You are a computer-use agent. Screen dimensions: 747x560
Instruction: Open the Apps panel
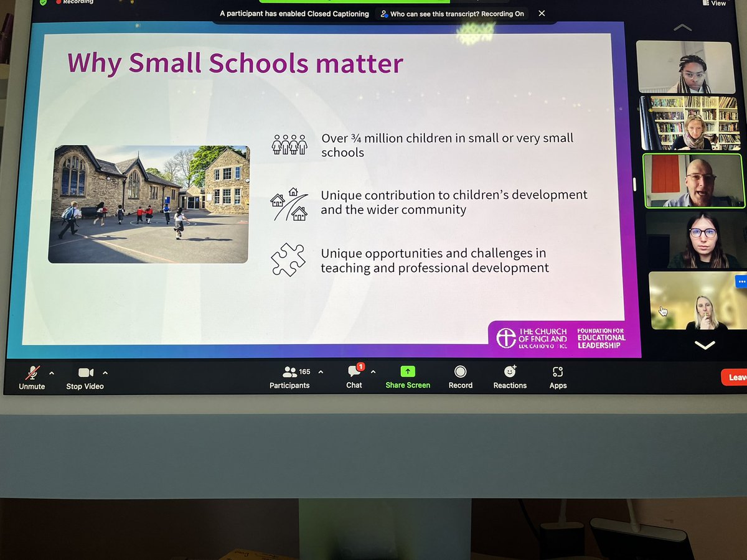coord(558,378)
